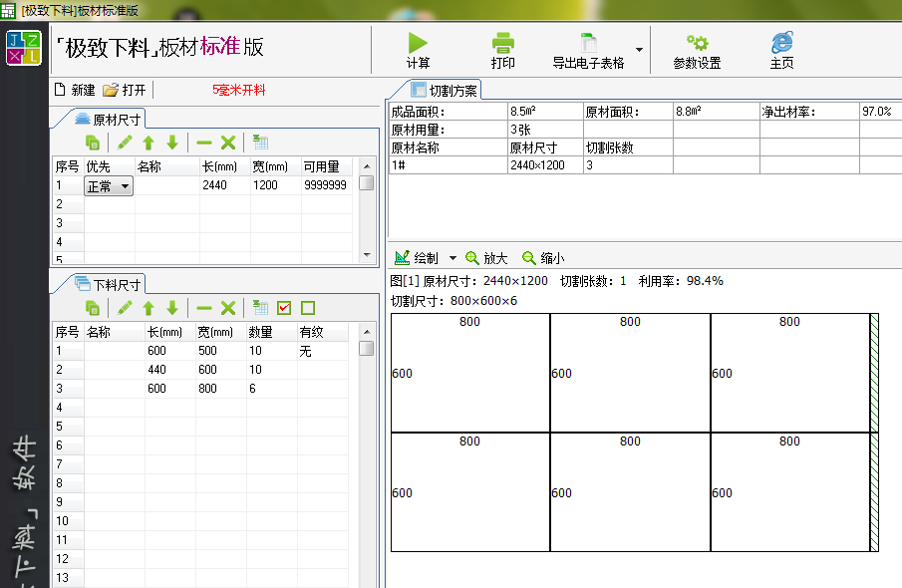The image size is (902, 588).
Task: Select the 1200 width cell in 原材尺寸 table
Action: click(x=275, y=185)
